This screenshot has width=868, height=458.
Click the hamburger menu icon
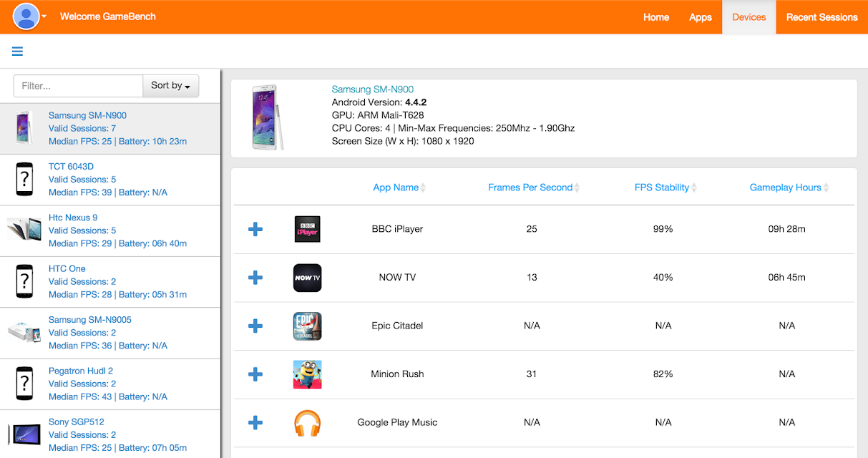tap(17, 52)
